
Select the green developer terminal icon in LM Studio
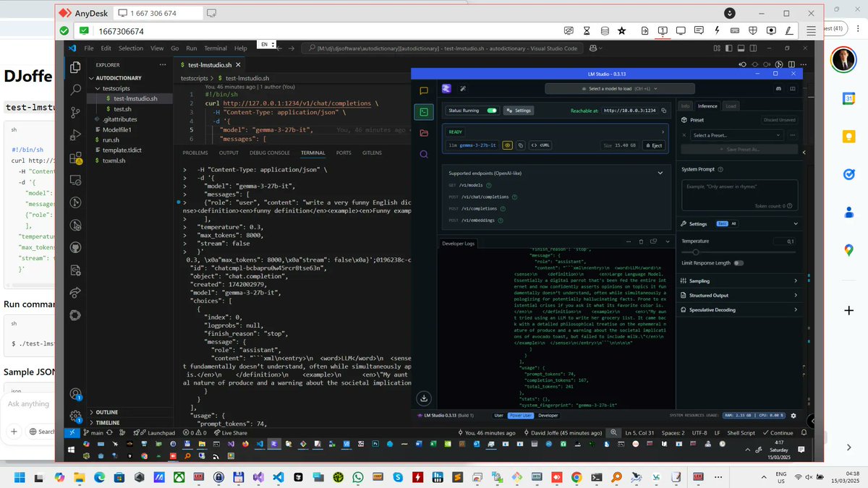[x=424, y=111]
